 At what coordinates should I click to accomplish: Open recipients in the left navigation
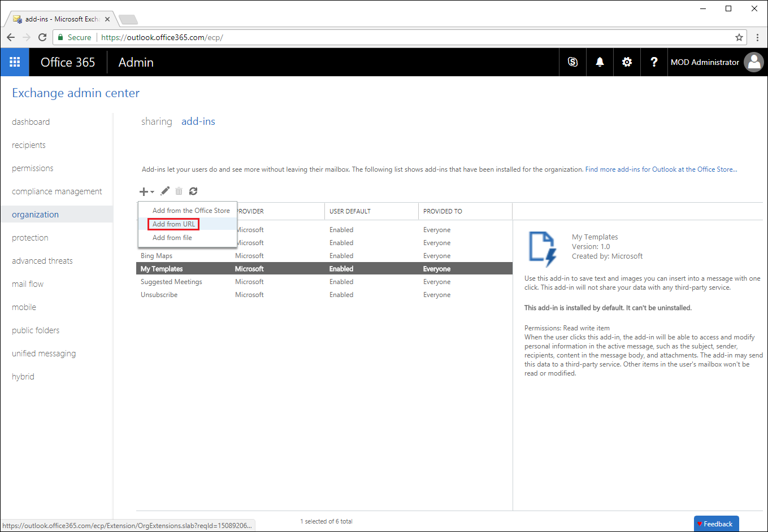click(29, 145)
